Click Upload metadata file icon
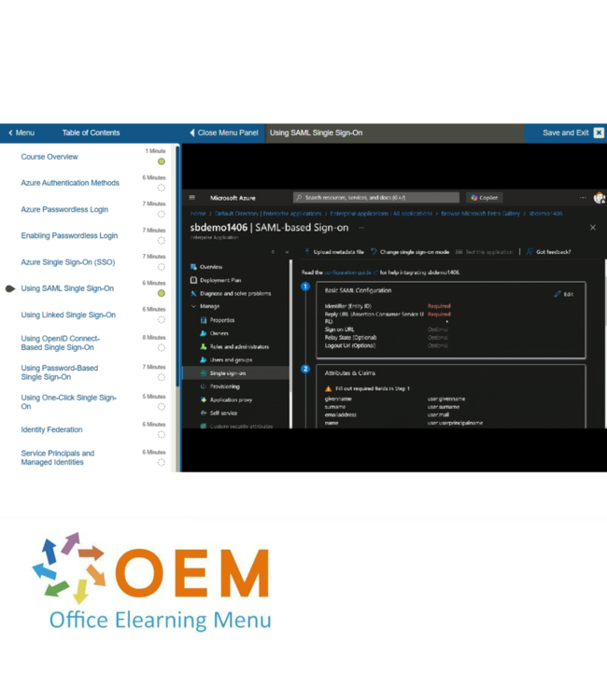 307,252
